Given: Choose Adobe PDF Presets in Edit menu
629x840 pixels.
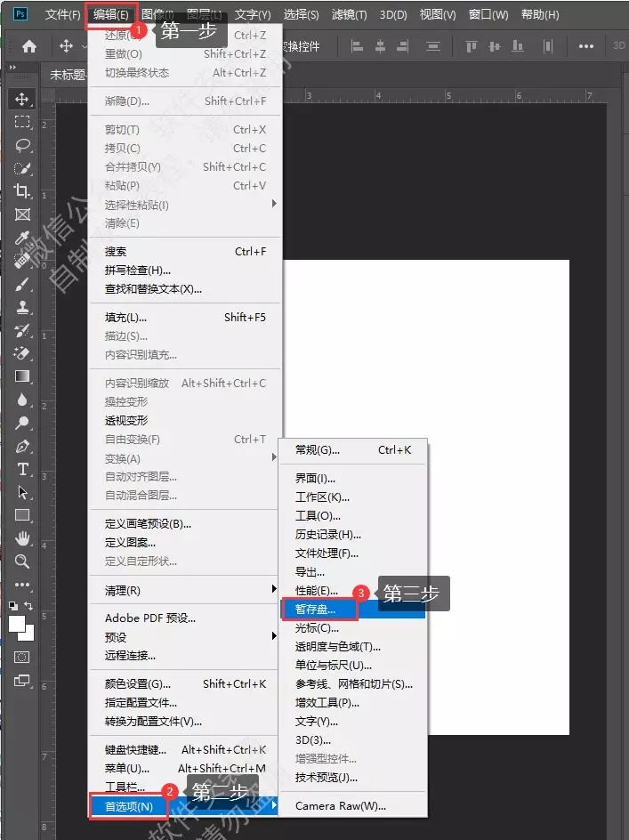Looking at the screenshot, I should (185, 618).
